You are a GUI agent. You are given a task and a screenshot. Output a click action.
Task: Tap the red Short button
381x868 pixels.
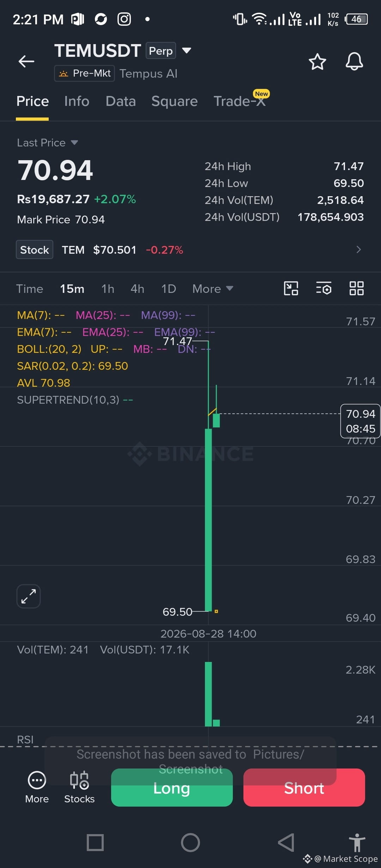tap(304, 788)
